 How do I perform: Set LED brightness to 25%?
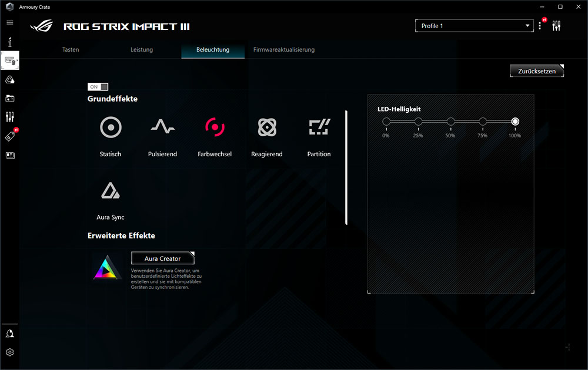(419, 122)
